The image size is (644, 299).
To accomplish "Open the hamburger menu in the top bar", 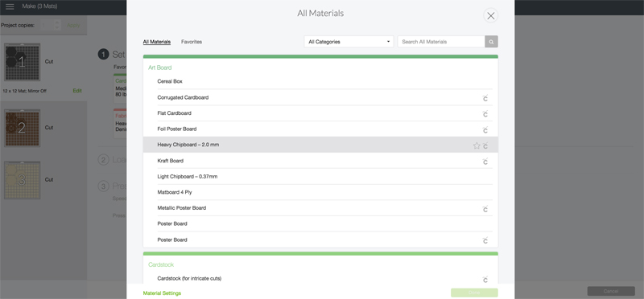I will click(10, 6).
